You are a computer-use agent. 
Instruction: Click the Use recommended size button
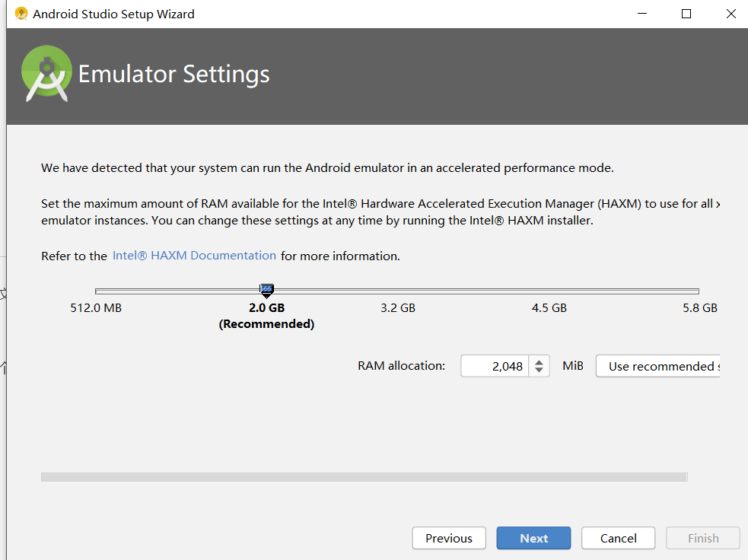[660, 366]
